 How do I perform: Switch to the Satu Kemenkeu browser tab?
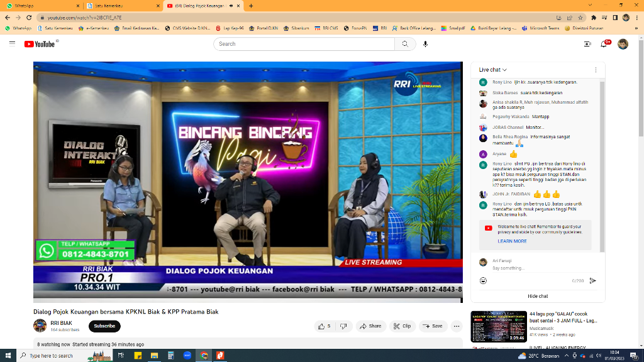click(x=101, y=6)
